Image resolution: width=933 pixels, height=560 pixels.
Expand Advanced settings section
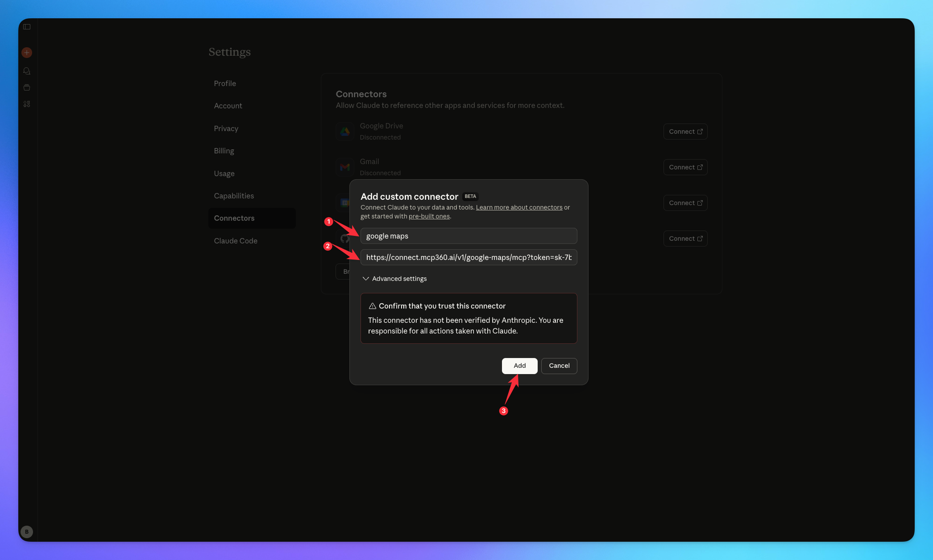[x=399, y=279]
